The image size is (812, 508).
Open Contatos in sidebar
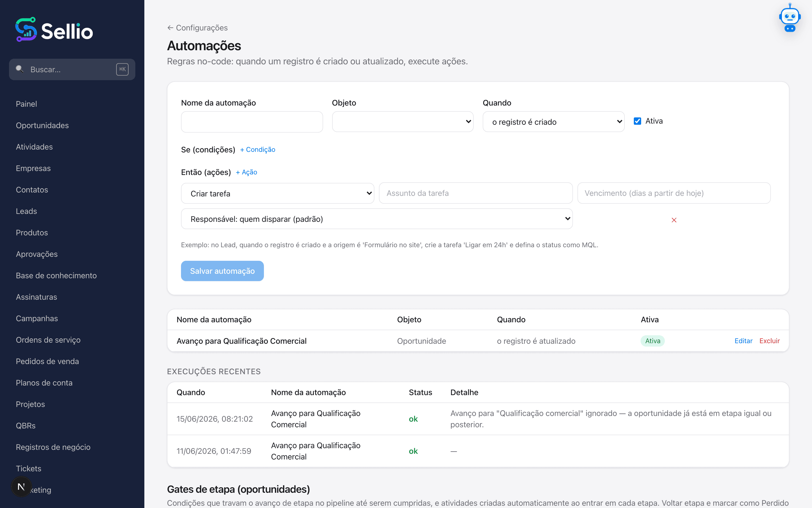tap(32, 190)
